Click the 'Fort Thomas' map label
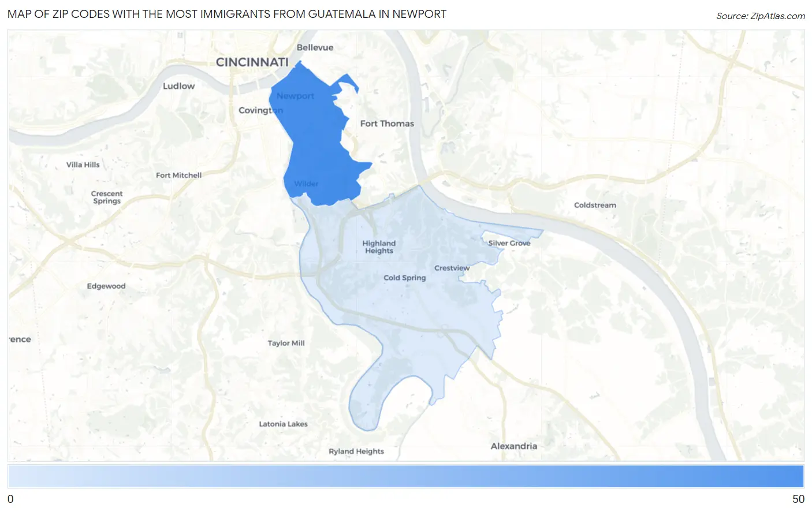Screen dimensions: 812x511 point(387,124)
